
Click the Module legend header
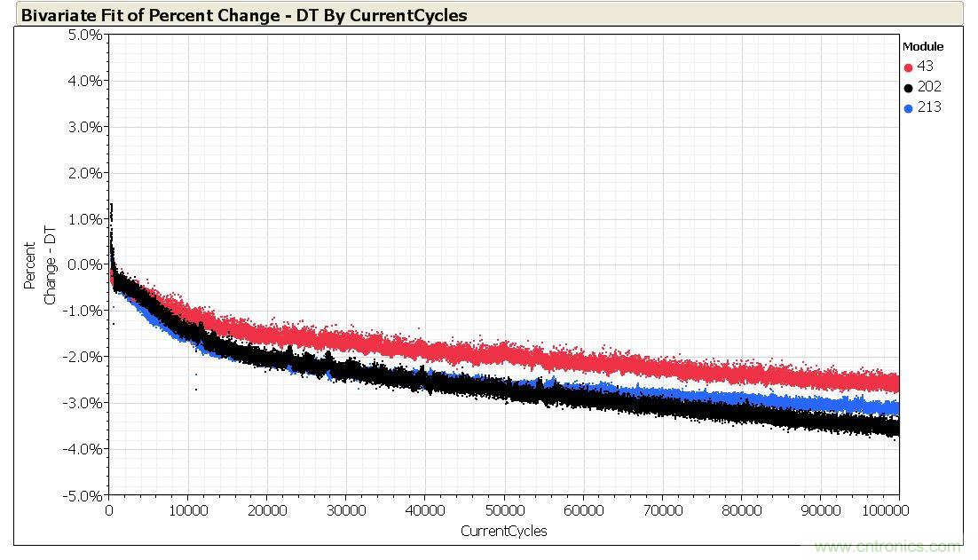(923, 46)
